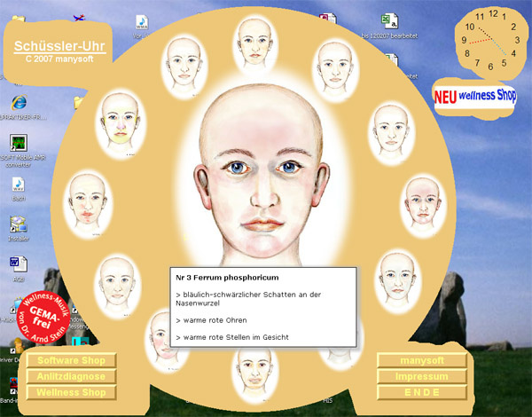Open the ASB Word document icon
The height and width of the screenshot is (417, 532).
coord(19,264)
